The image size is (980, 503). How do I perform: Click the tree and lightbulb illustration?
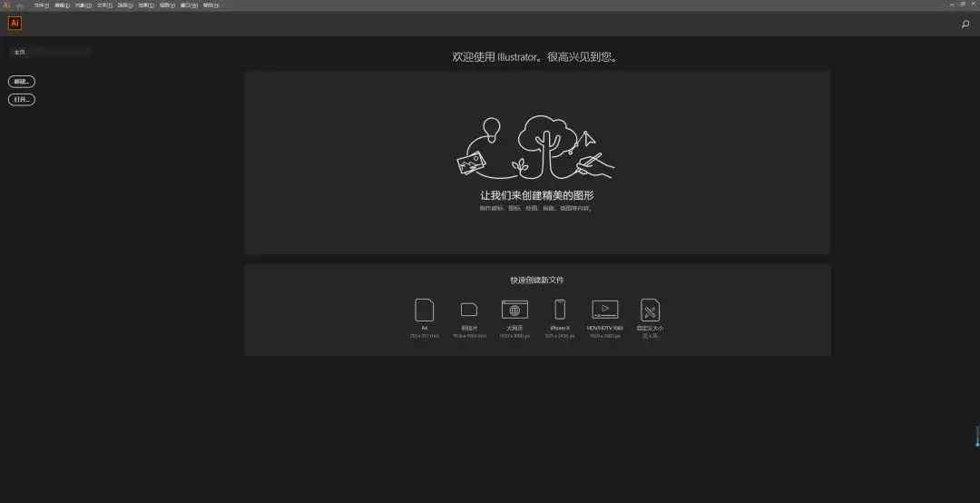535,148
